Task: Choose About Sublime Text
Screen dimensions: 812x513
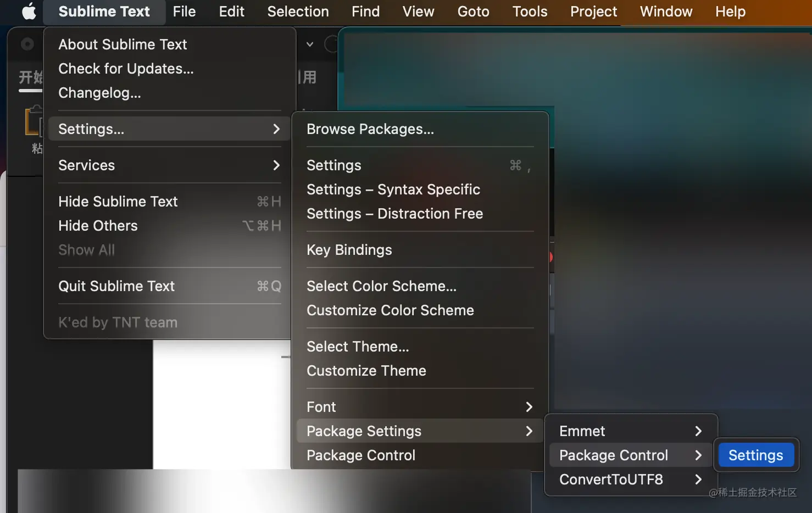Action: pyautogui.click(x=169, y=44)
